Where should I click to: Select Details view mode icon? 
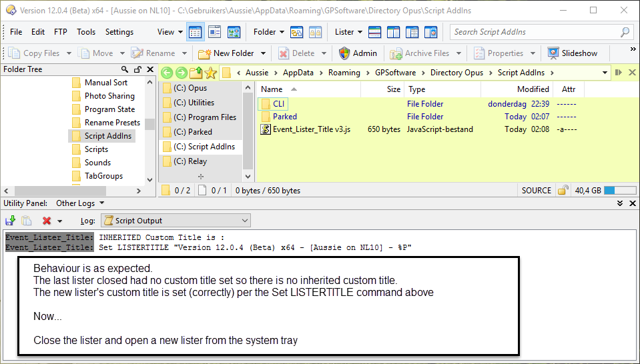[x=196, y=32]
